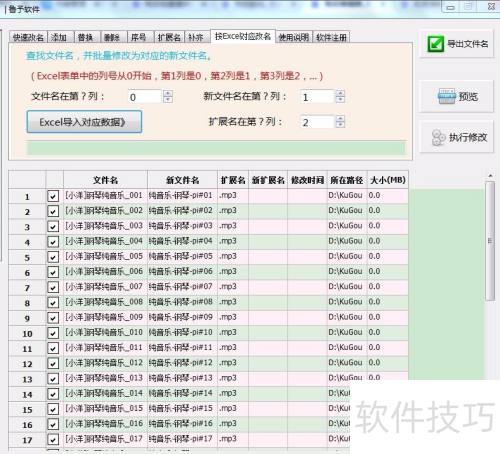Click the 执行修改 button
Image resolution: width=500 pixels, height=454 pixels.
pyautogui.click(x=456, y=137)
